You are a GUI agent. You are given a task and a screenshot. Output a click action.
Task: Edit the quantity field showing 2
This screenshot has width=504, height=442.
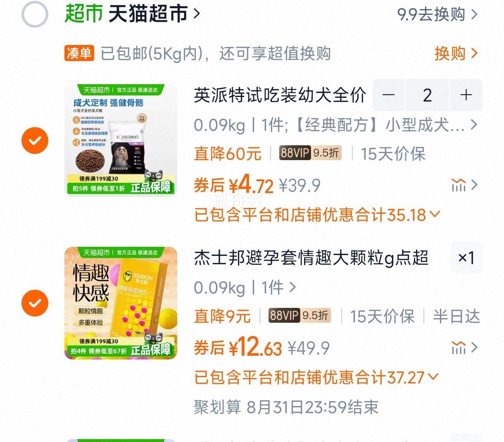pos(428,95)
